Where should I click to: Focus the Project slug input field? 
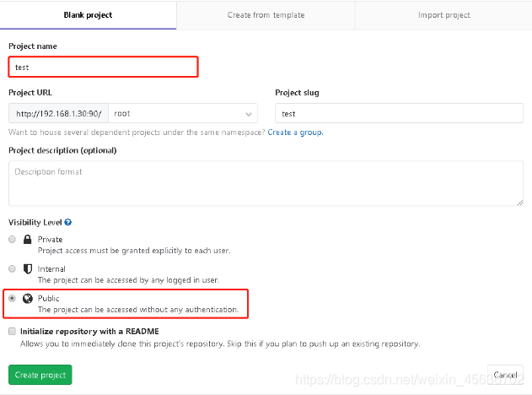click(399, 113)
